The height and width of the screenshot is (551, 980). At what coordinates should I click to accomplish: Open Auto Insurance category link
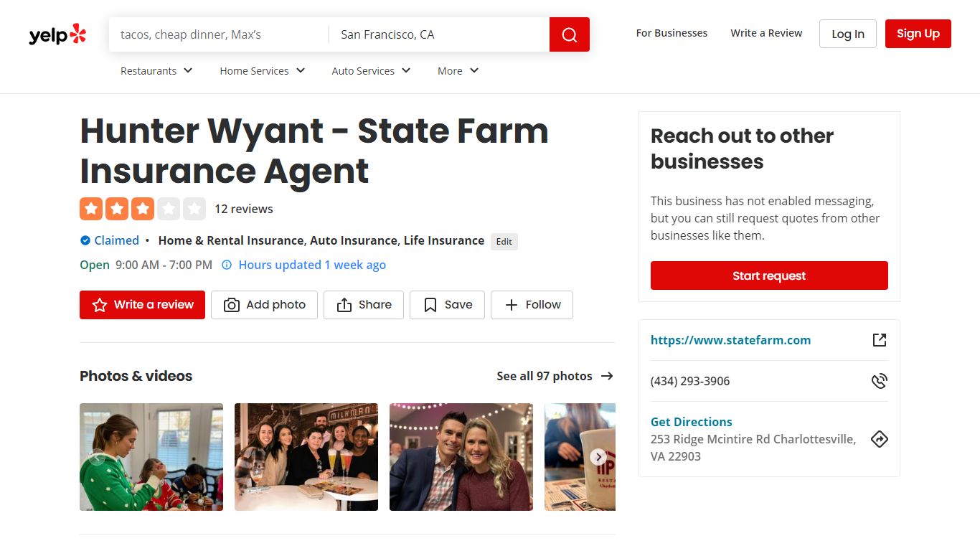[x=354, y=240]
